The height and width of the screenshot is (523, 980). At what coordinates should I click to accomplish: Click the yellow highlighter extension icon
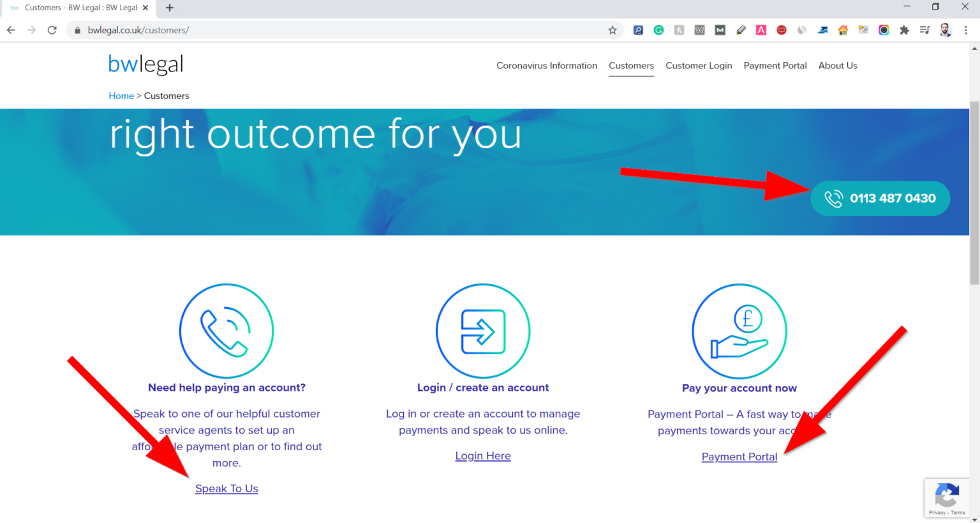tap(741, 30)
